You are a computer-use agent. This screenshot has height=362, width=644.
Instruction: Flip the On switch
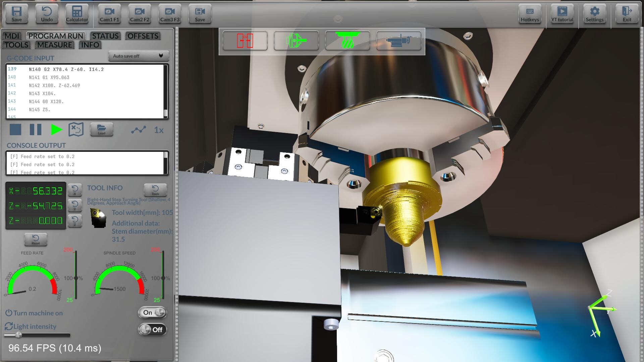(x=152, y=312)
